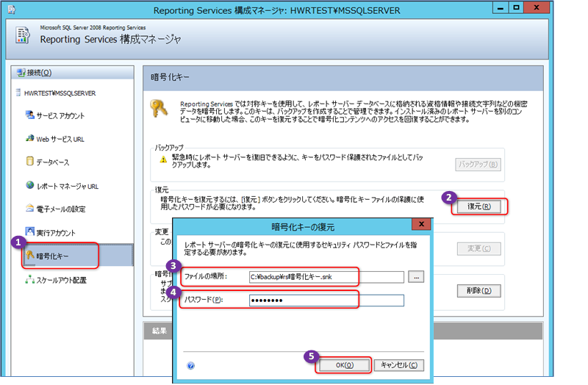Screen dimensions: 588x385
Task: Open 電子メールの設定 page
Action: click(x=61, y=209)
